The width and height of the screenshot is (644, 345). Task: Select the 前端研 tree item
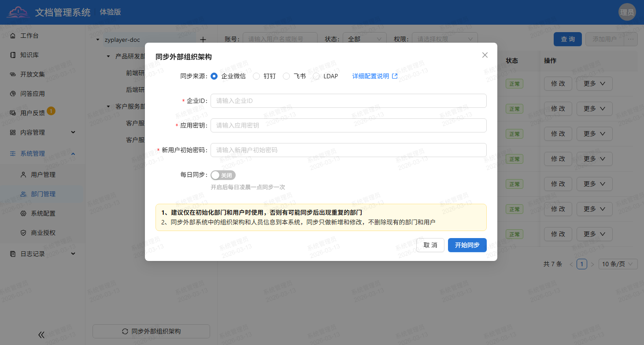(135, 73)
